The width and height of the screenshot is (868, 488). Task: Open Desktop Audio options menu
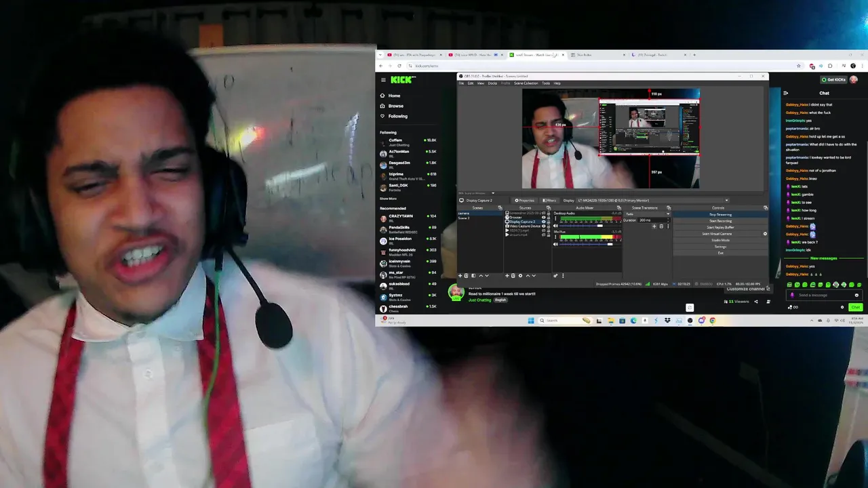click(555, 218)
